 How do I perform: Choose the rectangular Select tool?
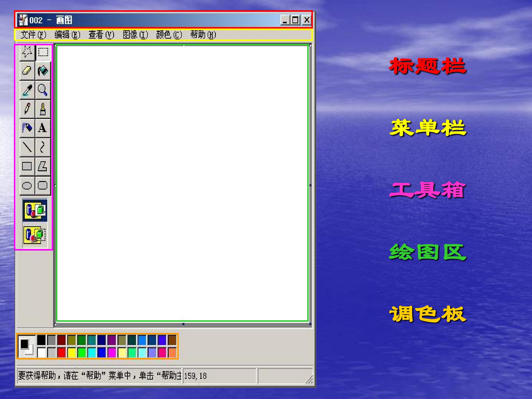tap(43, 52)
